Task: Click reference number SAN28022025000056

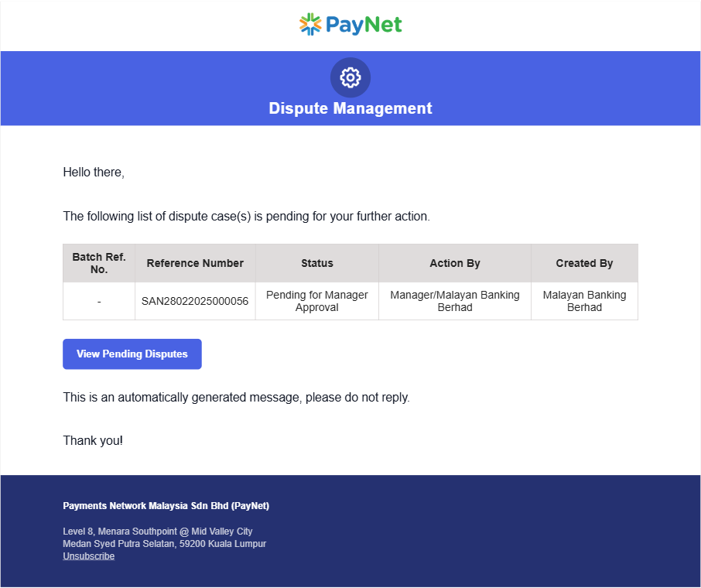Action: click(x=195, y=301)
